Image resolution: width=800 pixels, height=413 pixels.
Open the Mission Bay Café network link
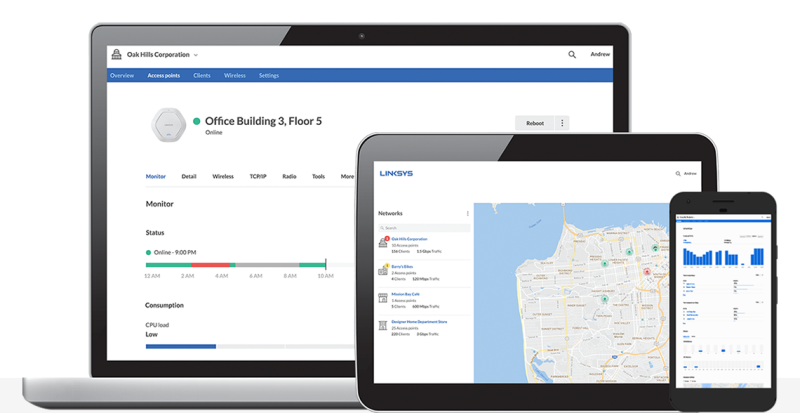coord(405,294)
